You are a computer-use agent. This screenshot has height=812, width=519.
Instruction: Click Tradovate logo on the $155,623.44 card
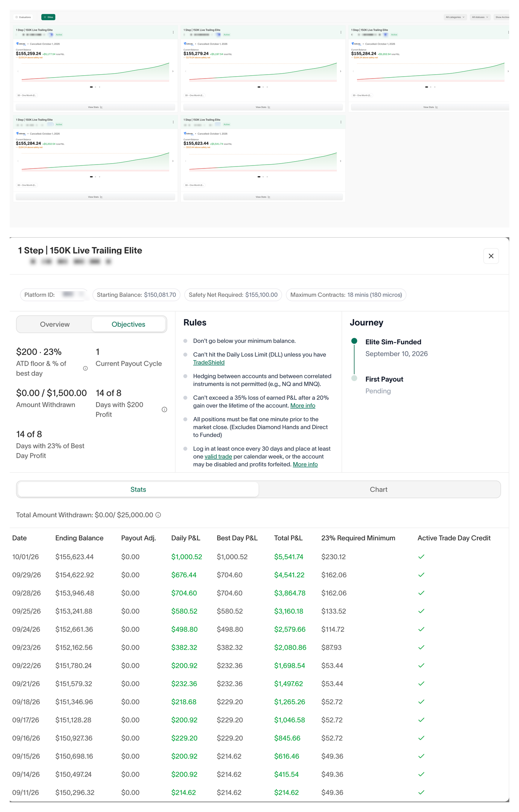pos(188,133)
